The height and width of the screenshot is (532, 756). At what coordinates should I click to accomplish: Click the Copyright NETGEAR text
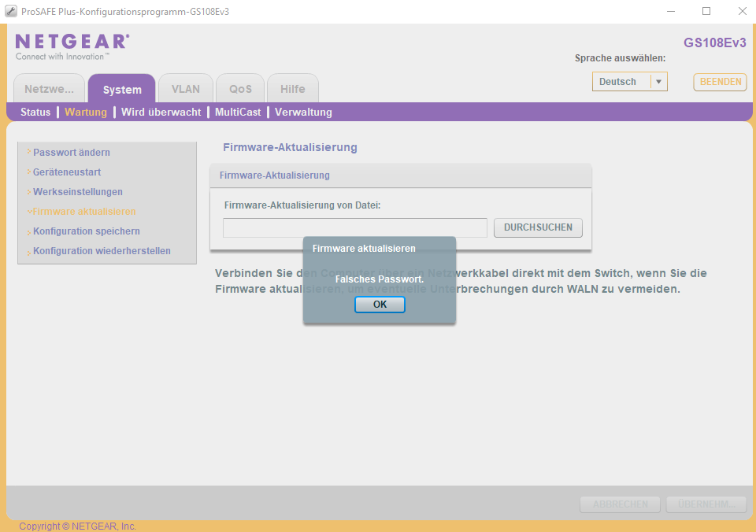78,526
